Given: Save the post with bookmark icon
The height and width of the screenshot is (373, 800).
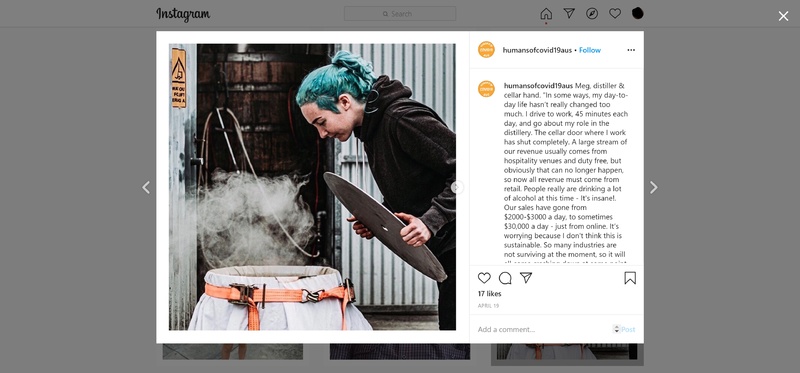Looking at the screenshot, I should (x=630, y=278).
